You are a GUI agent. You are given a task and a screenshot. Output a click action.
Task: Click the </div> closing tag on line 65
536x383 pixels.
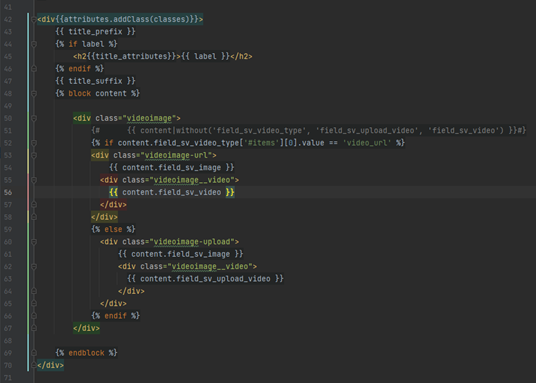113,304
